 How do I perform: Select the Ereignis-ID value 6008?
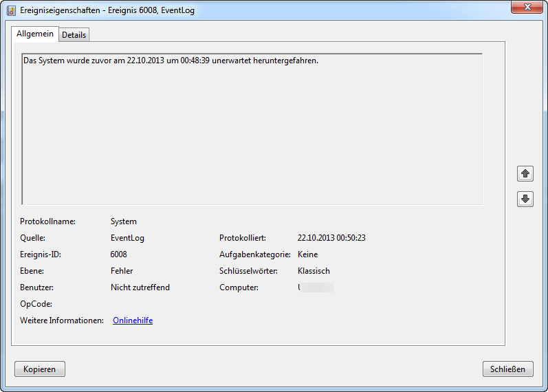click(119, 254)
